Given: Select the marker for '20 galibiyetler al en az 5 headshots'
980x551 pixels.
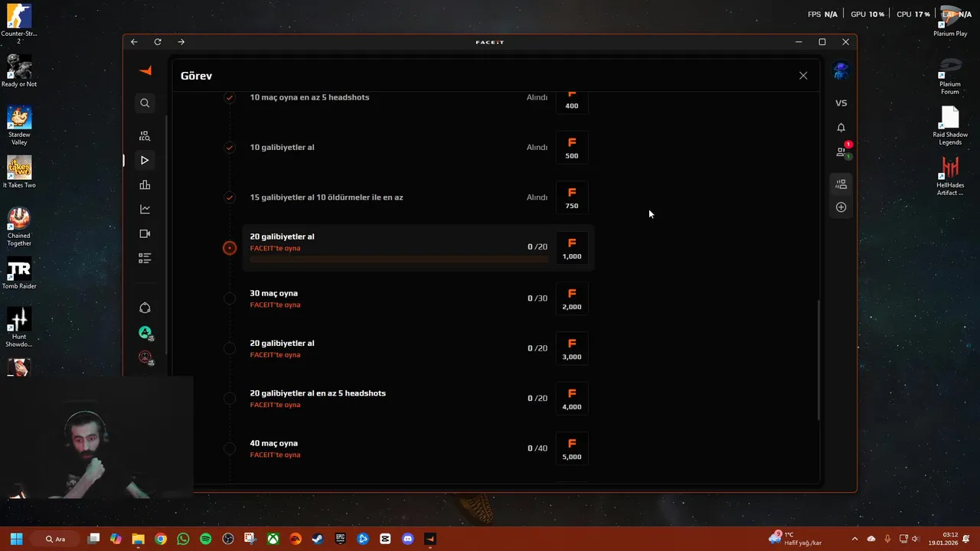Looking at the screenshot, I should click(230, 398).
